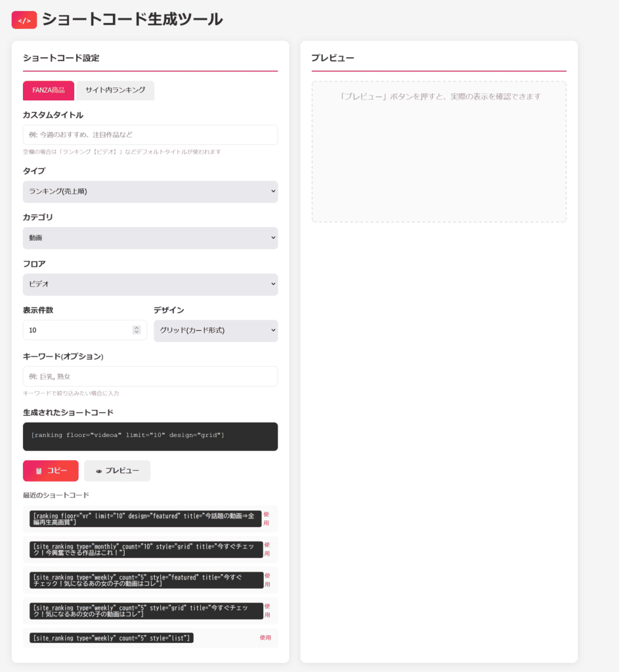619x672 pixels.
Task: Click the eye icon on the プレビュー button
Action: 98,471
